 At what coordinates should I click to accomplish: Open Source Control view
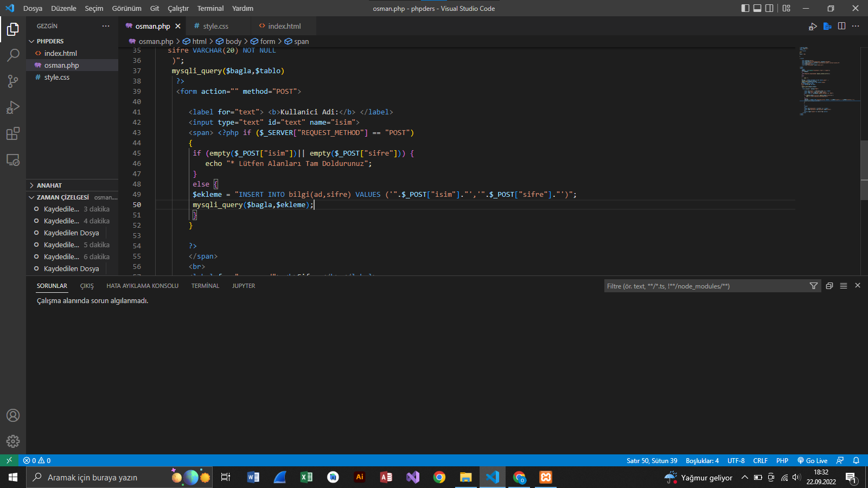tap(13, 81)
